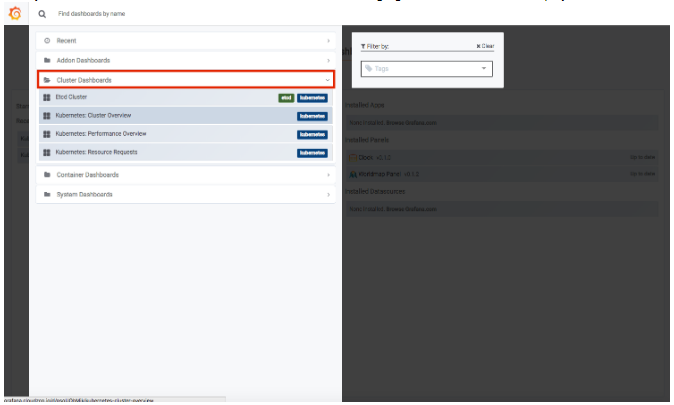The height and width of the screenshot is (405, 674).
Task: Click the Filter by label
Action: tap(375, 46)
